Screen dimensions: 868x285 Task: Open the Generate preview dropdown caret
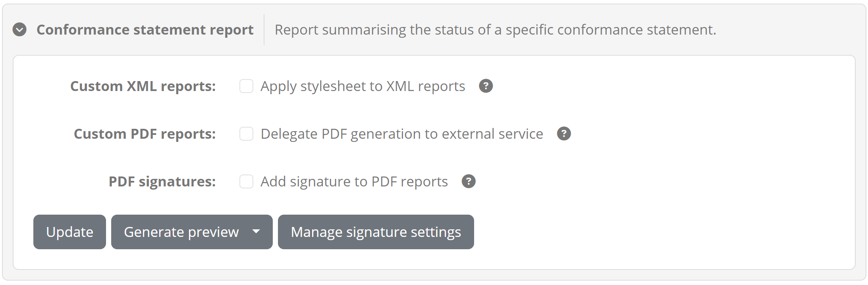pos(256,232)
